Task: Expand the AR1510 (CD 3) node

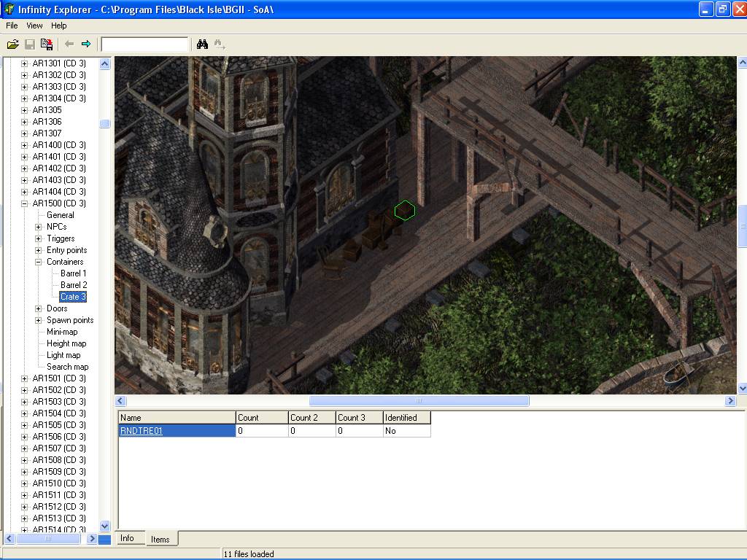Action: pos(24,483)
